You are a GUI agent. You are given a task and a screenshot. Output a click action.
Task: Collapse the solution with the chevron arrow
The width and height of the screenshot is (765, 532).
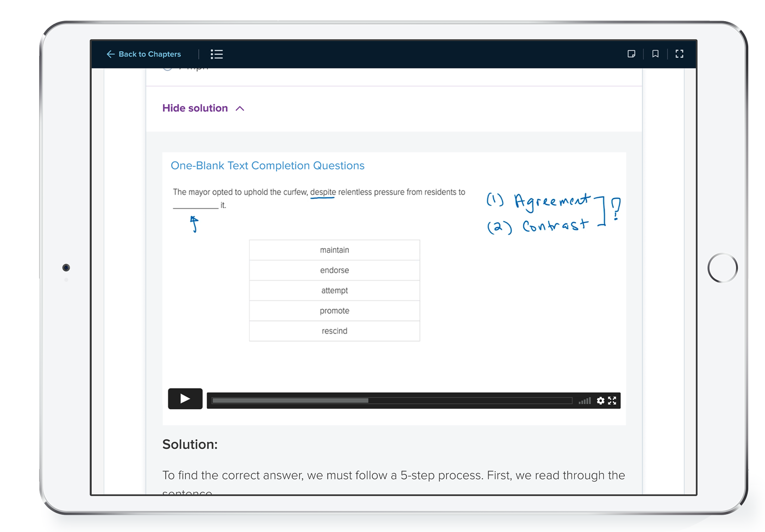click(240, 109)
